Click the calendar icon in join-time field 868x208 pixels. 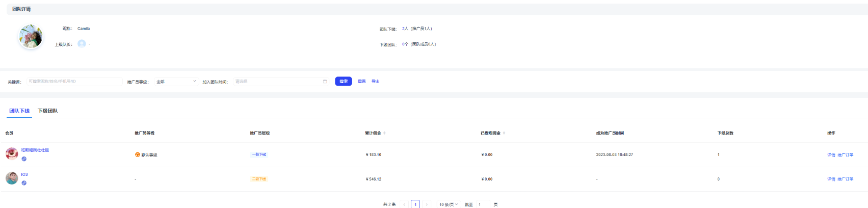[325, 82]
